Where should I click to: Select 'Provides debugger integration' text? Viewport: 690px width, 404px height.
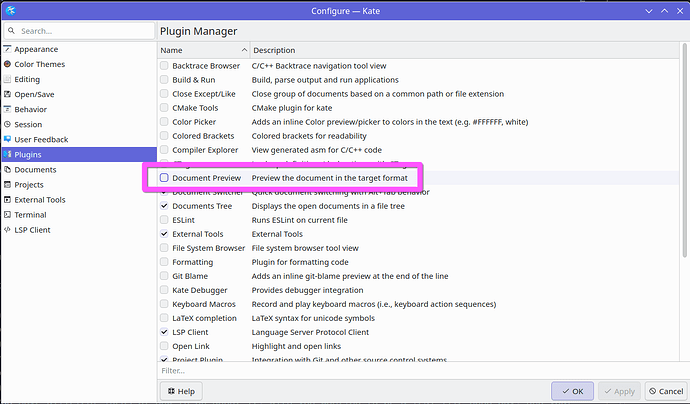[307, 290]
